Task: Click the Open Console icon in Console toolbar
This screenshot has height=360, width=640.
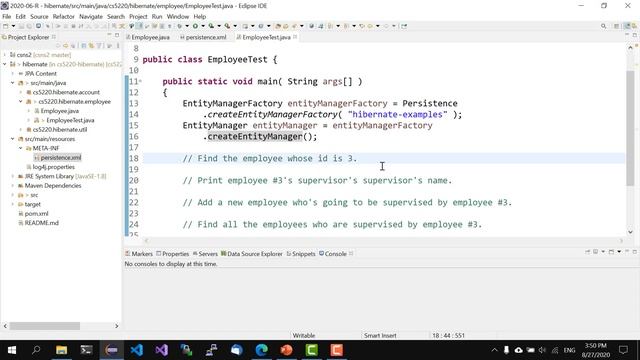Action: (x=611, y=252)
